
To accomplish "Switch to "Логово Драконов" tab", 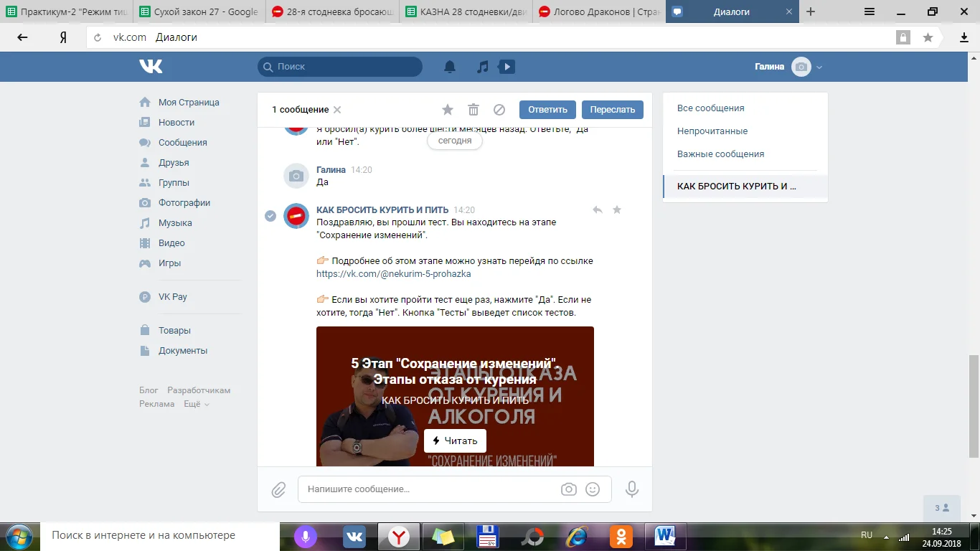I will (x=598, y=11).
